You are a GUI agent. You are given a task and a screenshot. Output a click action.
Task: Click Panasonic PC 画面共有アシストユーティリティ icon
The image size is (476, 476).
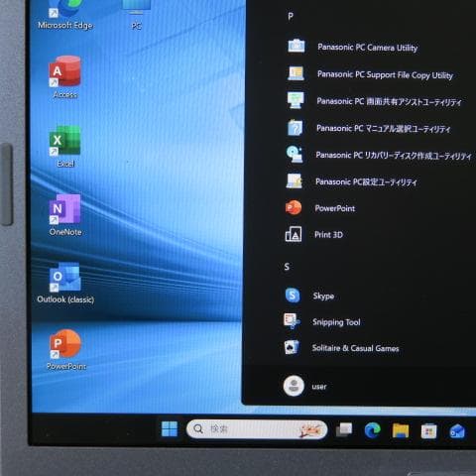pos(296,100)
